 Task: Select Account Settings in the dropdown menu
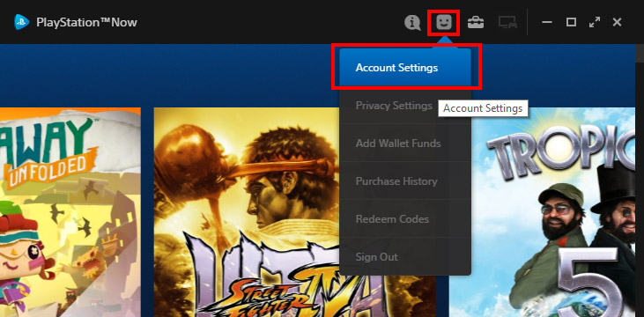point(405,67)
